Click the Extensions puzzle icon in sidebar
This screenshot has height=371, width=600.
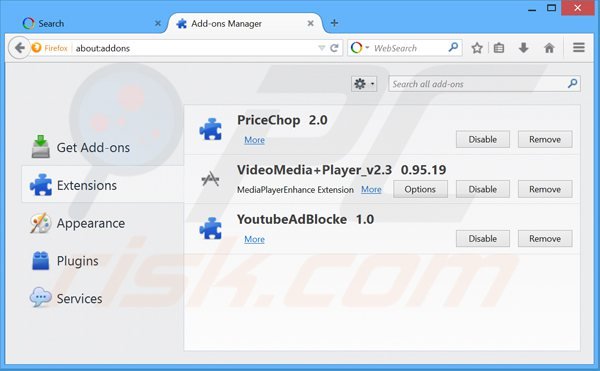pyautogui.click(x=41, y=185)
